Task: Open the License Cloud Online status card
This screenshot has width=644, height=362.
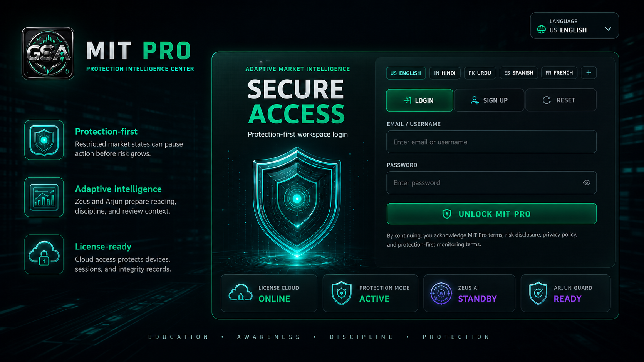Action: 269,293
